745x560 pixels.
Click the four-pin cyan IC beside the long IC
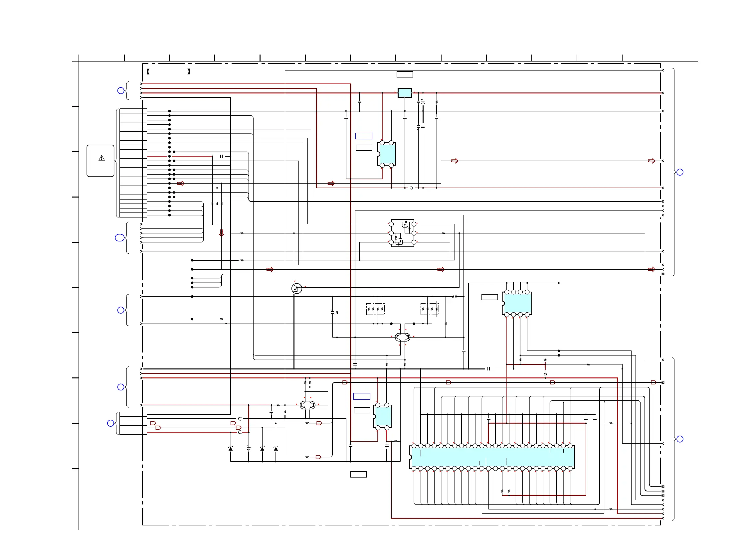[382, 416]
